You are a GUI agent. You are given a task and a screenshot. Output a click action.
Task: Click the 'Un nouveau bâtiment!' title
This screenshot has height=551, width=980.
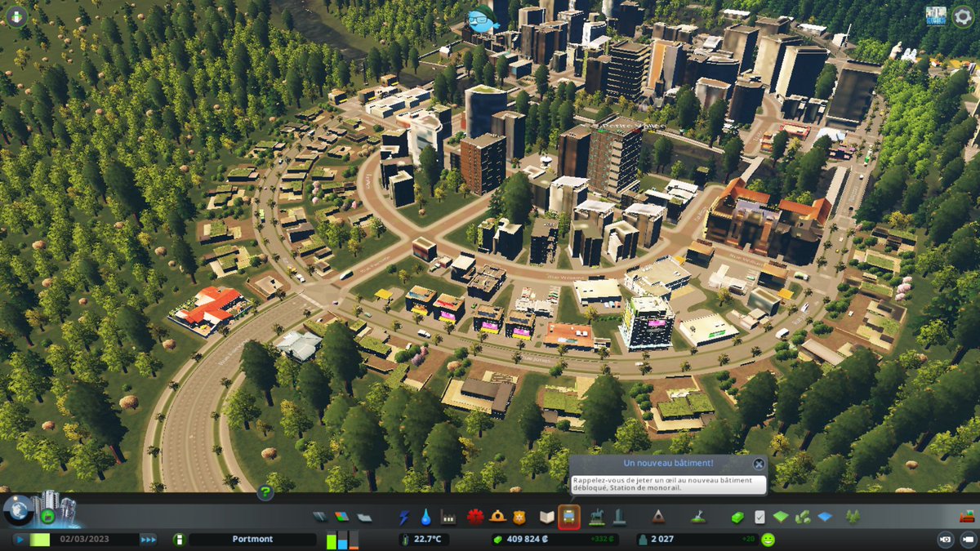[x=668, y=463]
